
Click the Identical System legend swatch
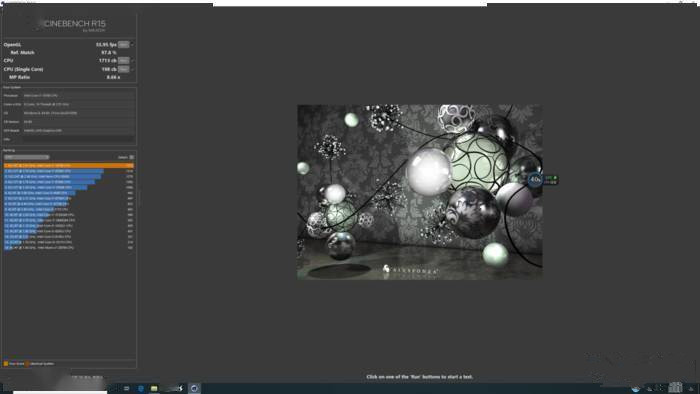(x=27, y=364)
